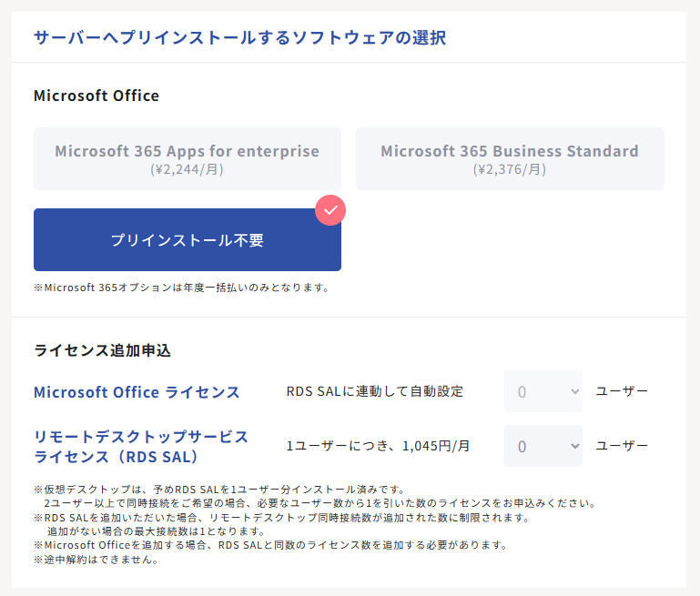Click the ¥2,376/月 price text
This screenshot has width=700, height=596.
click(x=510, y=169)
